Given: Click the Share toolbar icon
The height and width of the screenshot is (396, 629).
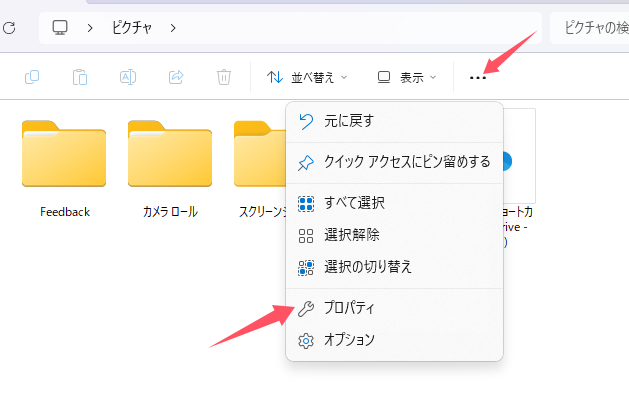Looking at the screenshot, I should point(176,77).
